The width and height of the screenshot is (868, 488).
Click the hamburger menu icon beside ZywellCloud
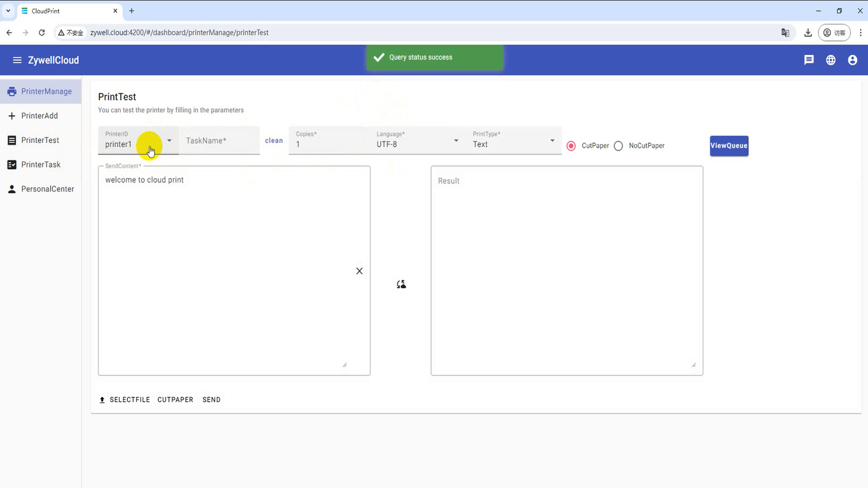pyautogui.click(x=17, y=60)
